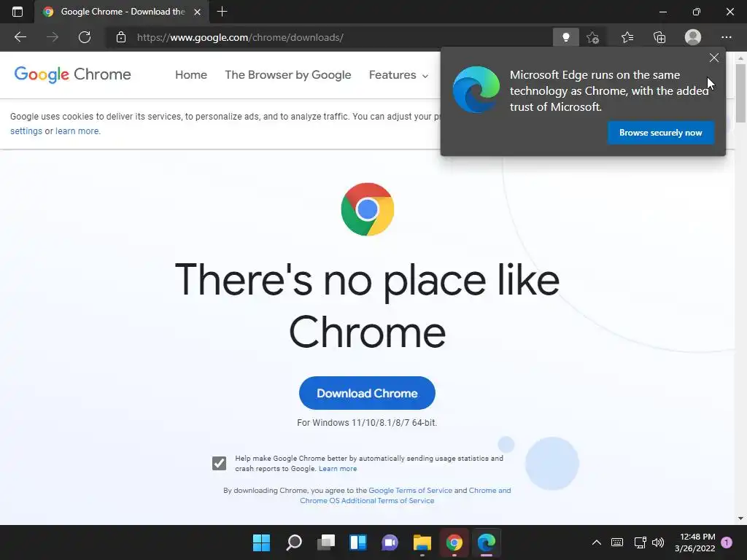Click the browser Back arrow
Viewport: 747px width, 560px height.
click(20, 37)
